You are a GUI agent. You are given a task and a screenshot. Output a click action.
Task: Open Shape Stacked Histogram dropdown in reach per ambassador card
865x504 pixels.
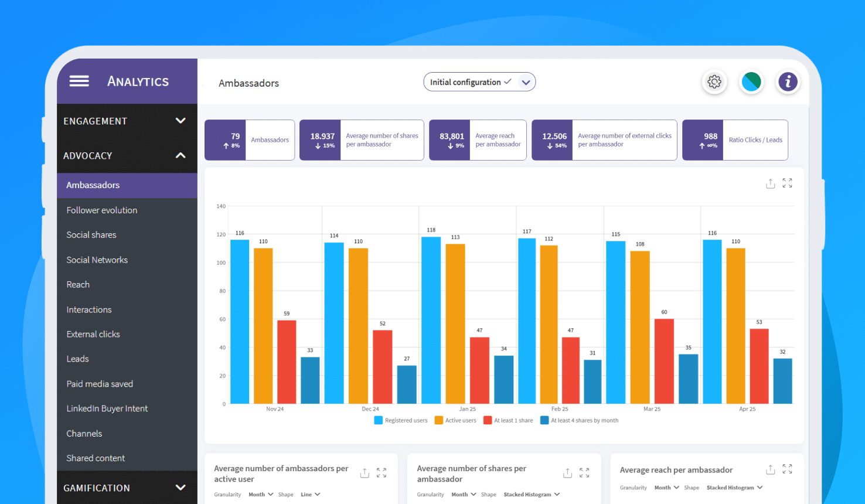tap(735, 488)
